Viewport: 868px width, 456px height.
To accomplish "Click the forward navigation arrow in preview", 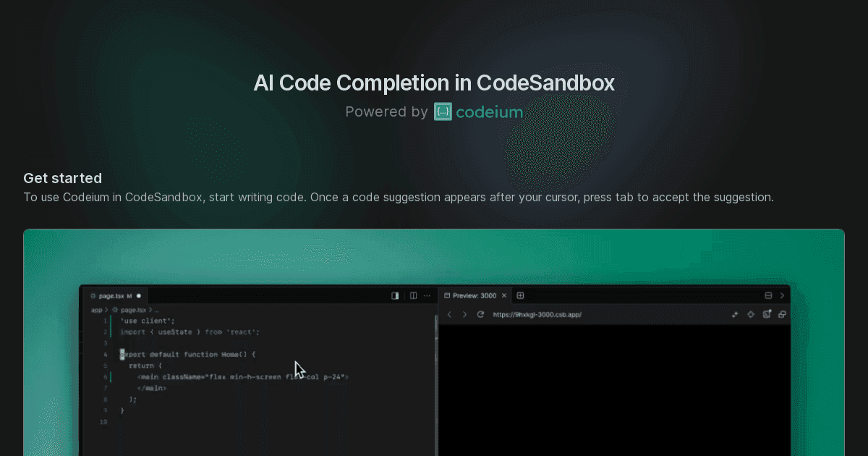I will pyautogui.click(x=464, y=314).
